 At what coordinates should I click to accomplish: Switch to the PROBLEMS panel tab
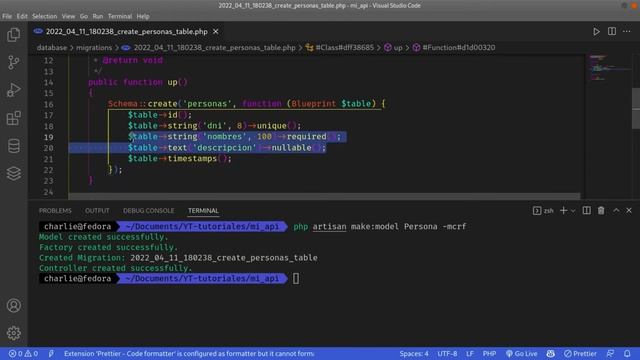(x=55, y=211)
